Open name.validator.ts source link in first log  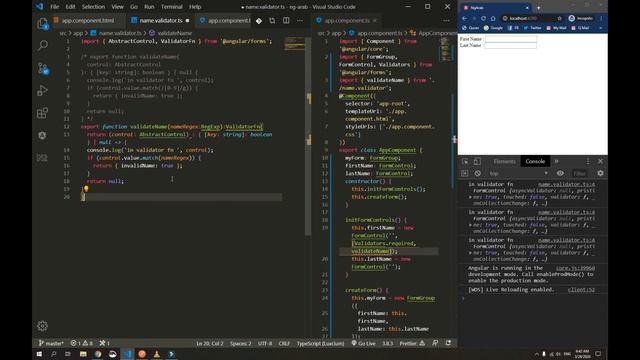pos(566,184)
